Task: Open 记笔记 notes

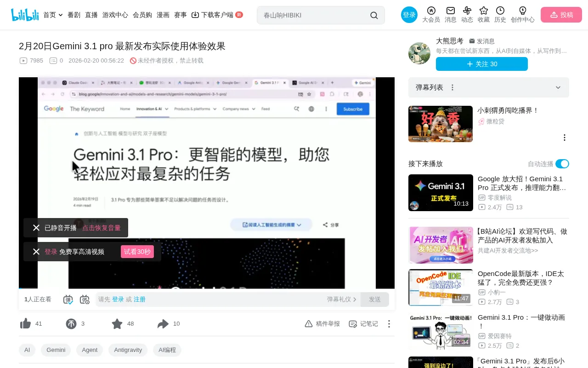Action: tap(363, 324)
